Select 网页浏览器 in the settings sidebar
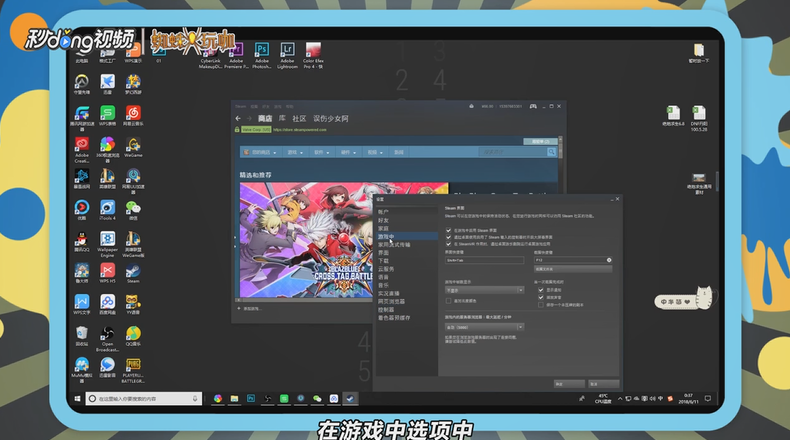 (391, 301)
